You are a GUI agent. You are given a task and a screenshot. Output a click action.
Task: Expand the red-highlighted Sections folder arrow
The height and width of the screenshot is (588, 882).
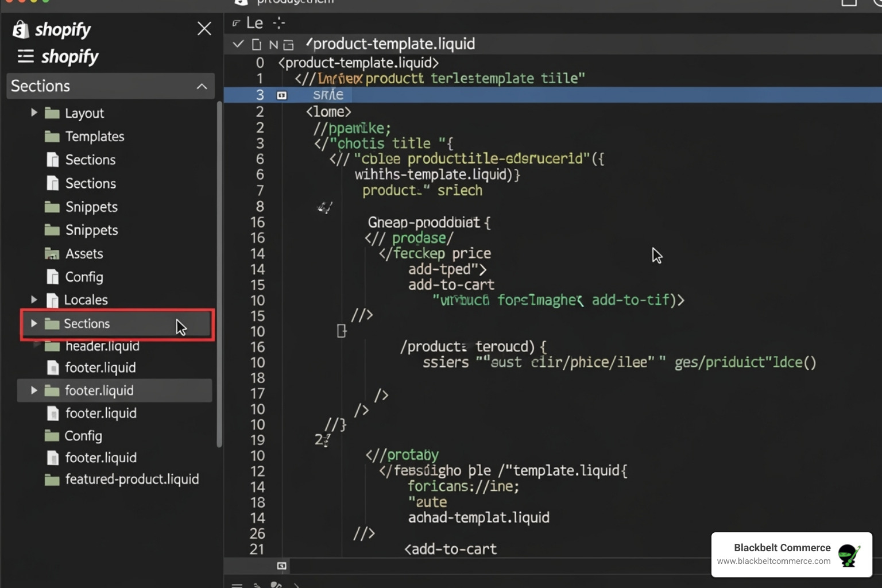34,323
